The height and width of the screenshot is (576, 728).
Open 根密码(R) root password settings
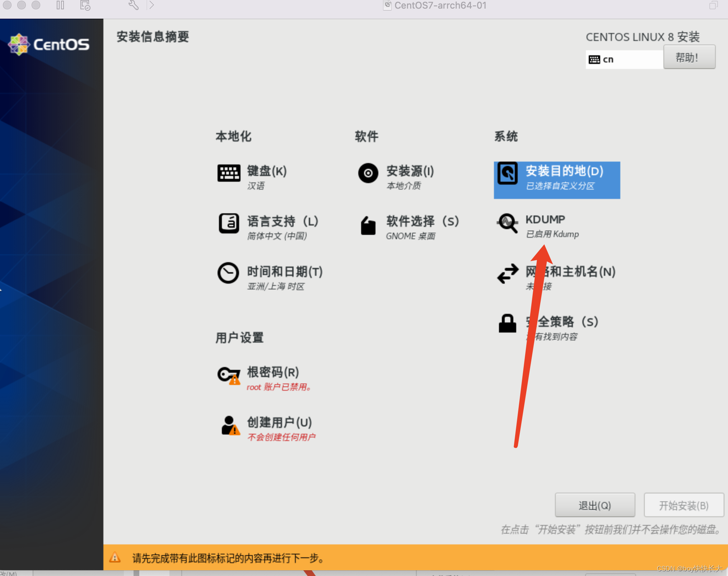click(x=273, y=372)
